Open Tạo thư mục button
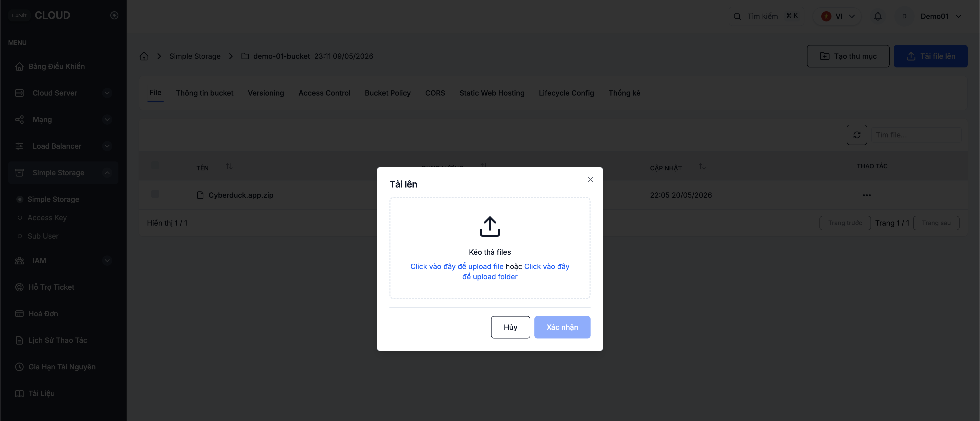 coord(848,56)
